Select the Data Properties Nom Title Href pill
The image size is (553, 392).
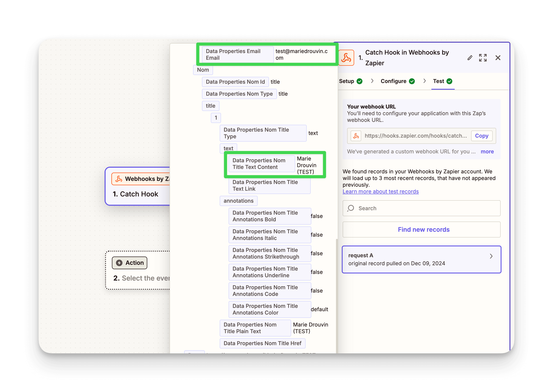pos(262,343)
